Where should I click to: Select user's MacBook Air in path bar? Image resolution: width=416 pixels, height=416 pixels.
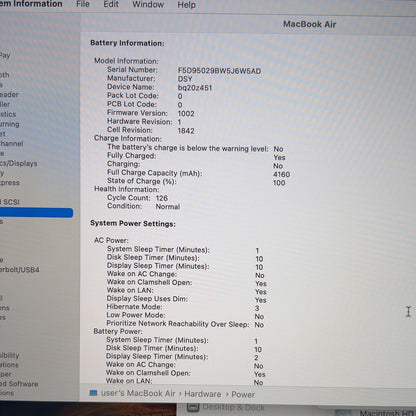pos(138,393)
